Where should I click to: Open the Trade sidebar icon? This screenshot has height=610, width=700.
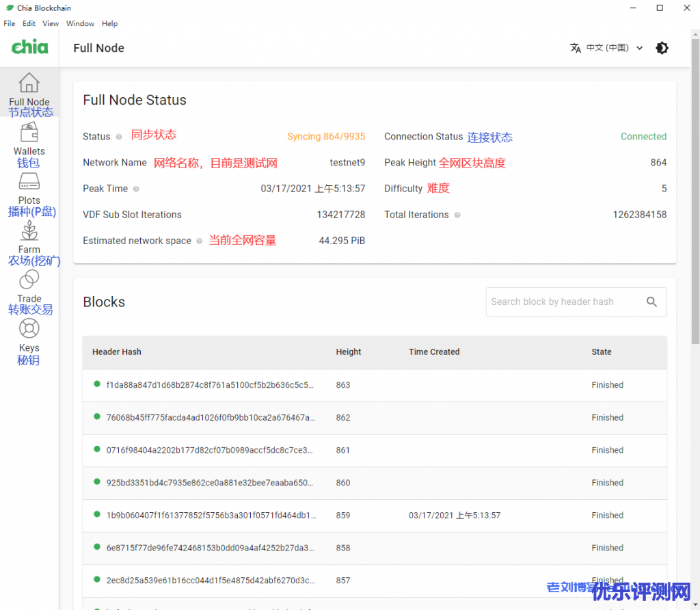pyautogui.click(x=29, y=280)
